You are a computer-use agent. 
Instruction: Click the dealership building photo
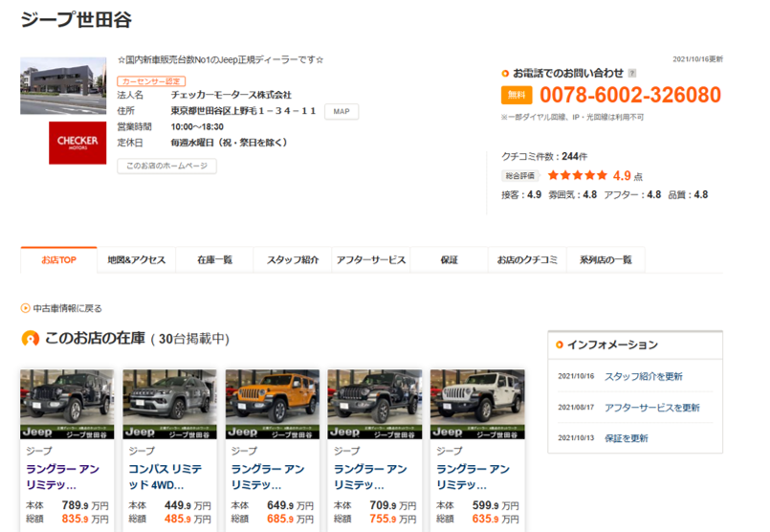(64, 86)
